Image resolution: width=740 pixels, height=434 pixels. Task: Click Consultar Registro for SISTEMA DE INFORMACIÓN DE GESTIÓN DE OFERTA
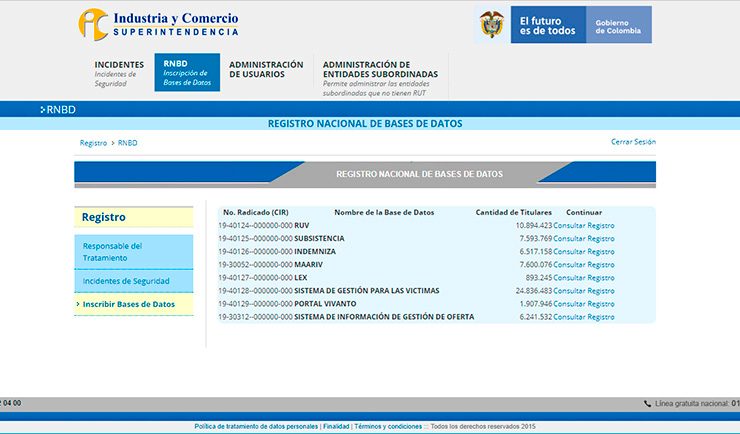coord(584,317)
